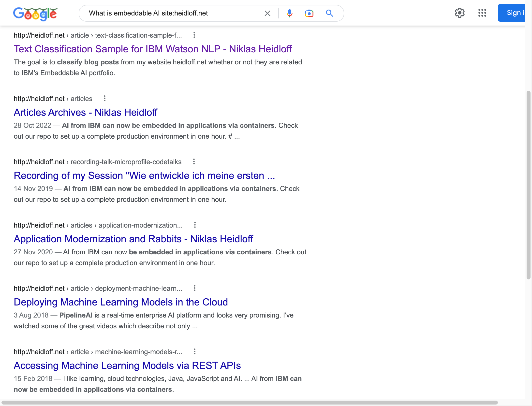532x406 pixels.
Task: Click the magnifier search button
Action: tap(329, 13)
